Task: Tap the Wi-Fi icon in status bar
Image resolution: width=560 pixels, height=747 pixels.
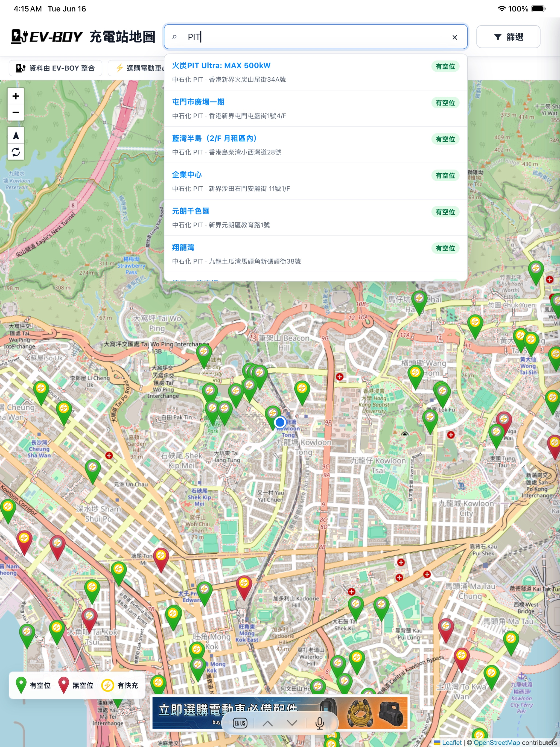Action: click(x=502, y=9)
